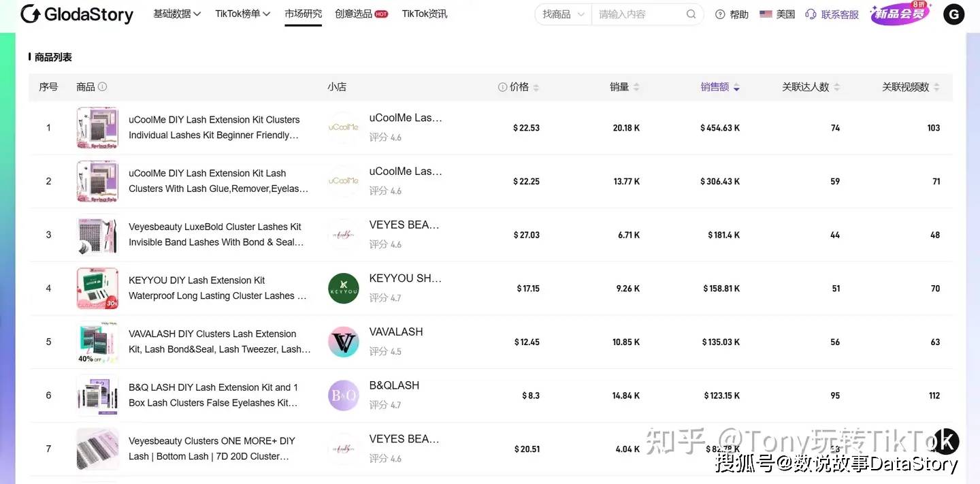The height and width of the screenshot is (484, 980).
Task: Click the $22.53 price cell
Action: coord(526,128)
